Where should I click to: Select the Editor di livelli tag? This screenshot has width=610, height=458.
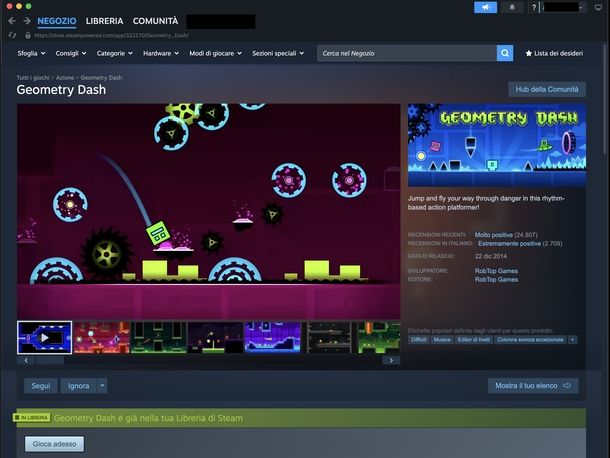click(x=473, y=340)
